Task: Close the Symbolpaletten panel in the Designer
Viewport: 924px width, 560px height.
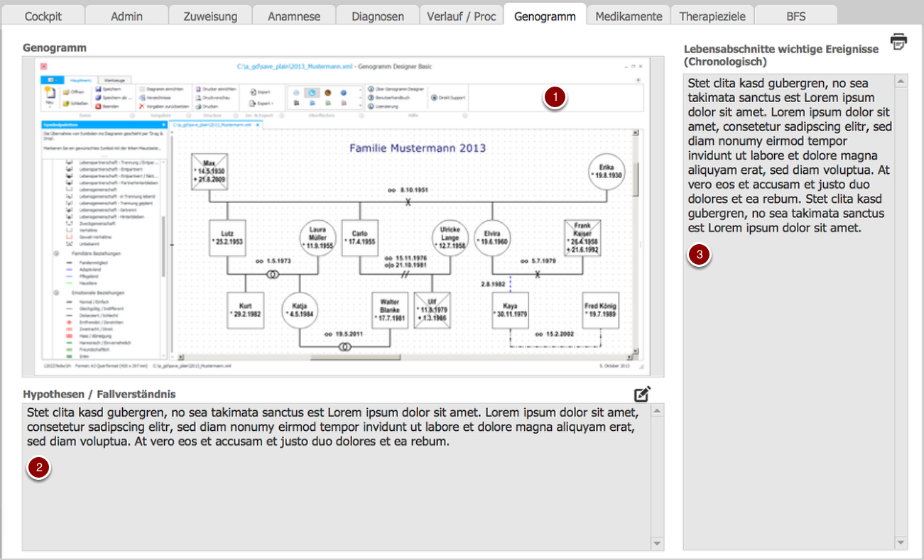Action: 163,125
